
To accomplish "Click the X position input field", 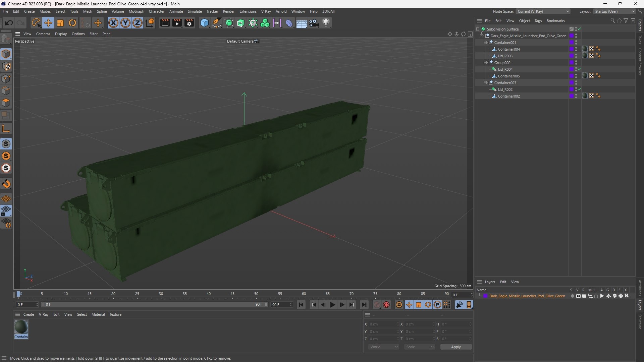I will (383, 324).
